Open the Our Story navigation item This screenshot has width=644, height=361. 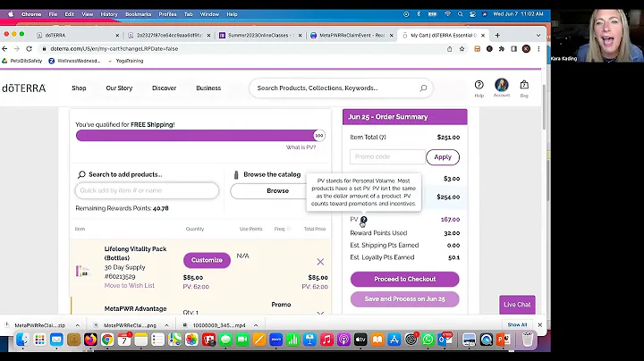pyautogui.click(x=119, y=88)
